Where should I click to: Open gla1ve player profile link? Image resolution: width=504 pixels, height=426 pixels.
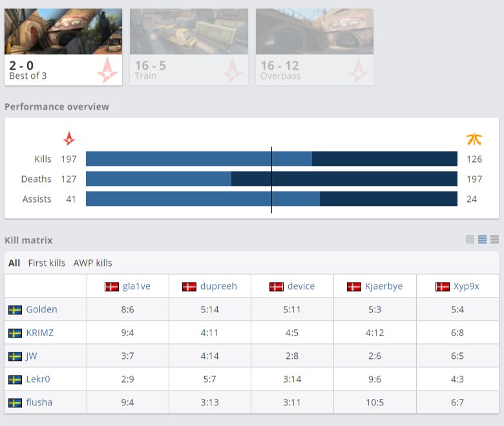point(136,286)
